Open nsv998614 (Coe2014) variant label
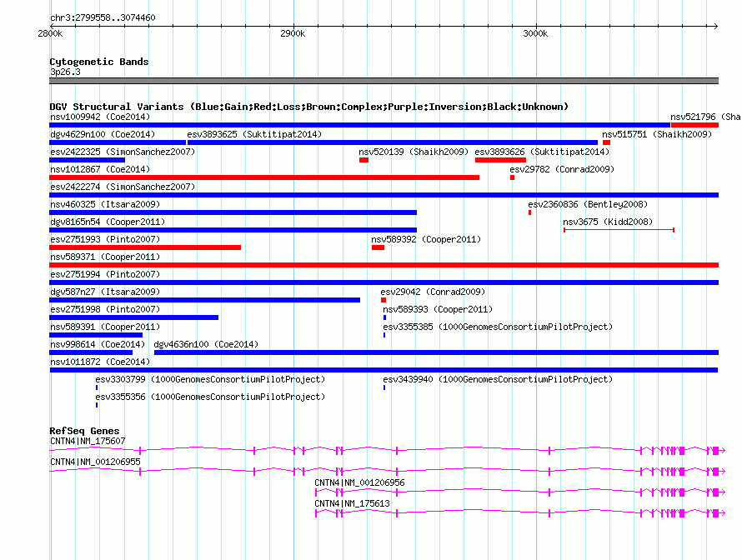 (98, 344)
